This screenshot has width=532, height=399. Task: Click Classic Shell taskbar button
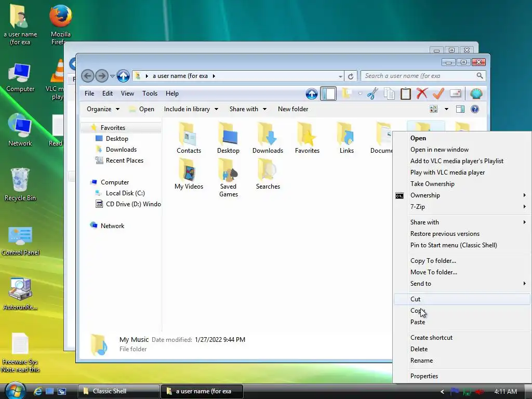pyautogui.click(x=119, y=391)
